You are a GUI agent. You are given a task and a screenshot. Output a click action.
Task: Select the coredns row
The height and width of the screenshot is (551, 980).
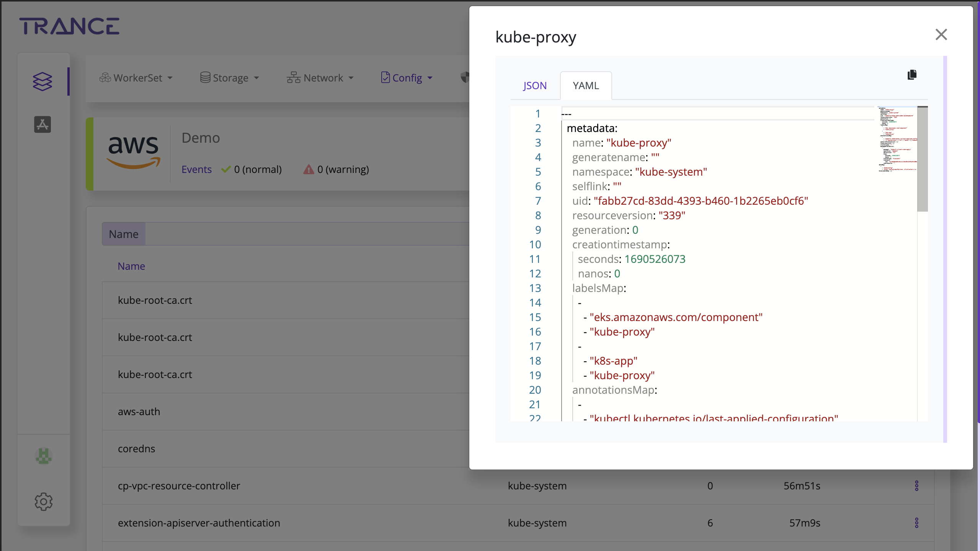137,448
